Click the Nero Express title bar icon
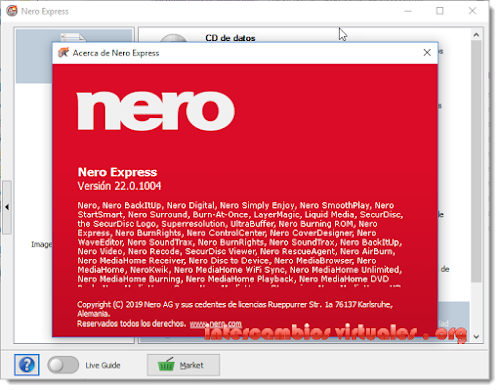 coord(12,11)
